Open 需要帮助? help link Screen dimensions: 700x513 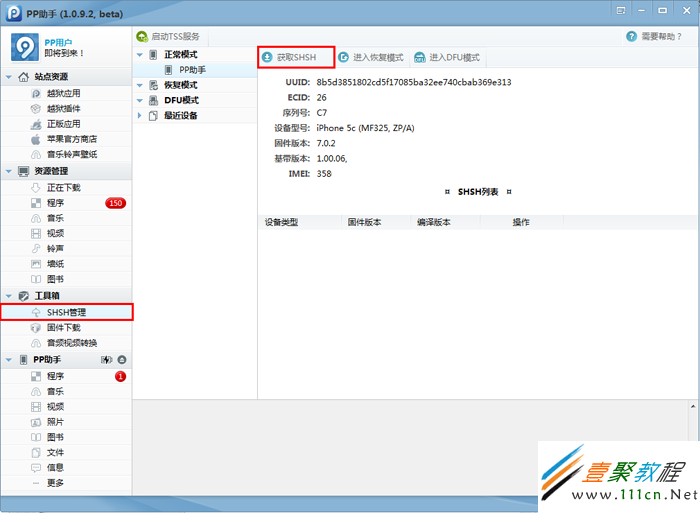pos(654,37)
